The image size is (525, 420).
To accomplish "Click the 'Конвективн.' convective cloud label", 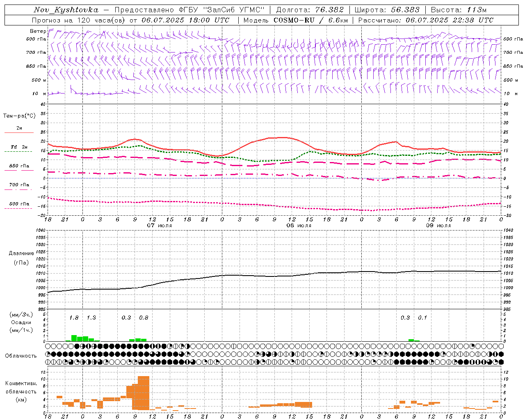I will pyautogui.click(x=21, y=383).
